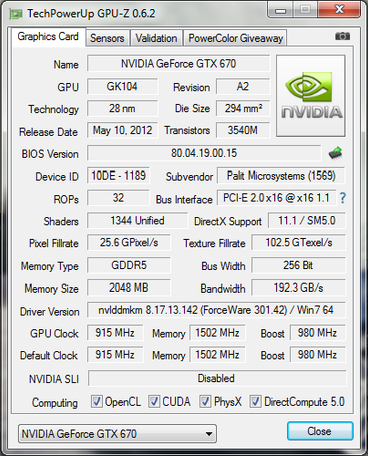
Task: Toggle the DirectCompute 5.0 checkbox
Action: [255, 401]
